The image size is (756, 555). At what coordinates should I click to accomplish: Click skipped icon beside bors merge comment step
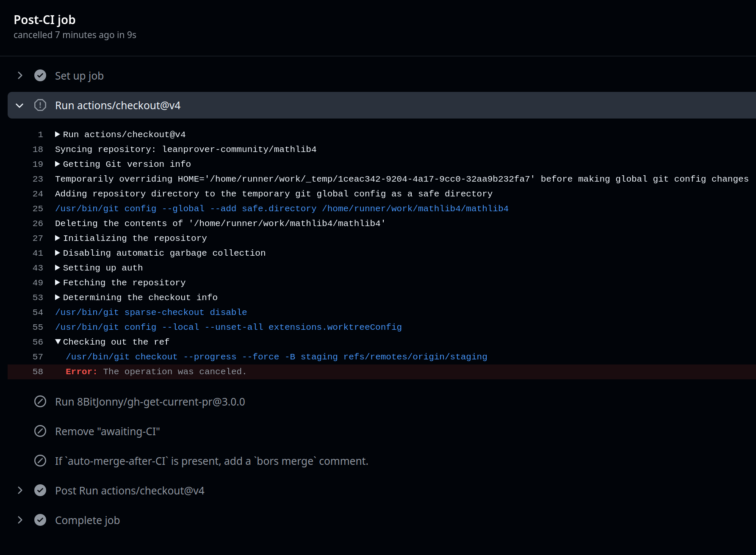tap(40, 461)
